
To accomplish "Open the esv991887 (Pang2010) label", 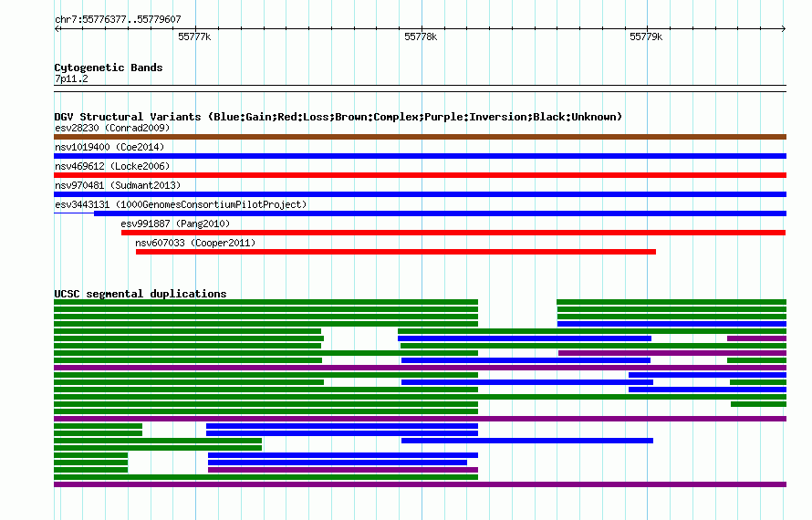I will coord(175,224).
